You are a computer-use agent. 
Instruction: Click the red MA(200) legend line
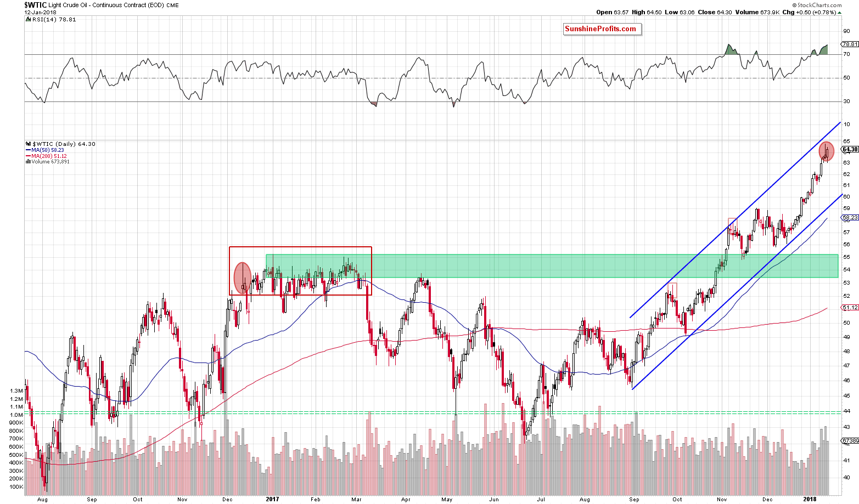(x=28, y=156)
